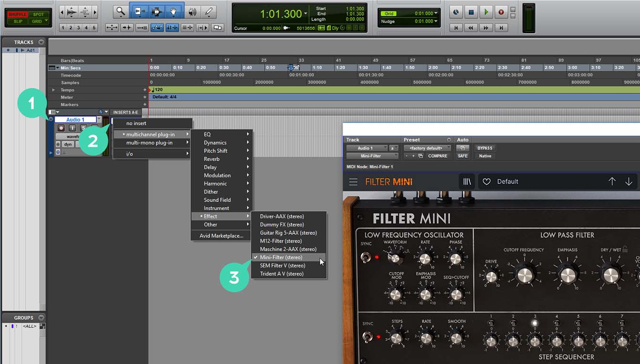Add a tempo change with plus button
This screenshot has height=364, width=640.
[x=145, y=90]
